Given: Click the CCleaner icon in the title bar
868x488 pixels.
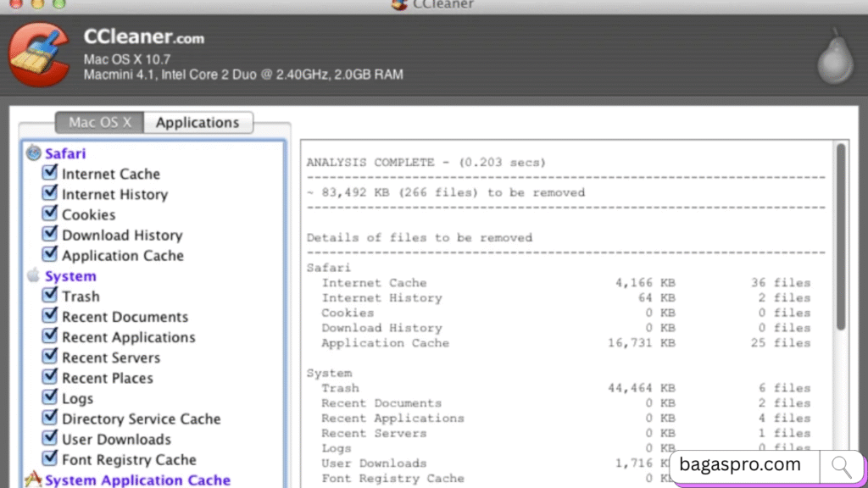Looking at the screenshot, I should tap(398, 5).
